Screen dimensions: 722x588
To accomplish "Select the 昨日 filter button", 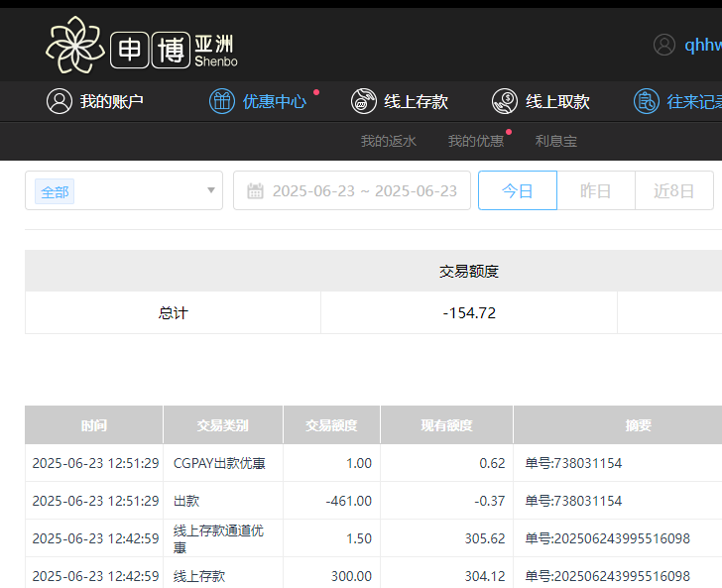I will (595, 191).
